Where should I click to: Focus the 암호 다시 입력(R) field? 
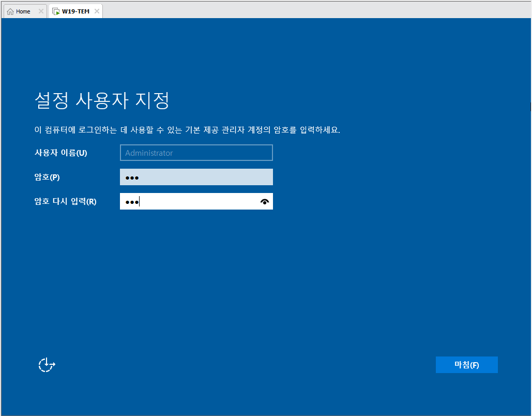[x=196, y=201]
